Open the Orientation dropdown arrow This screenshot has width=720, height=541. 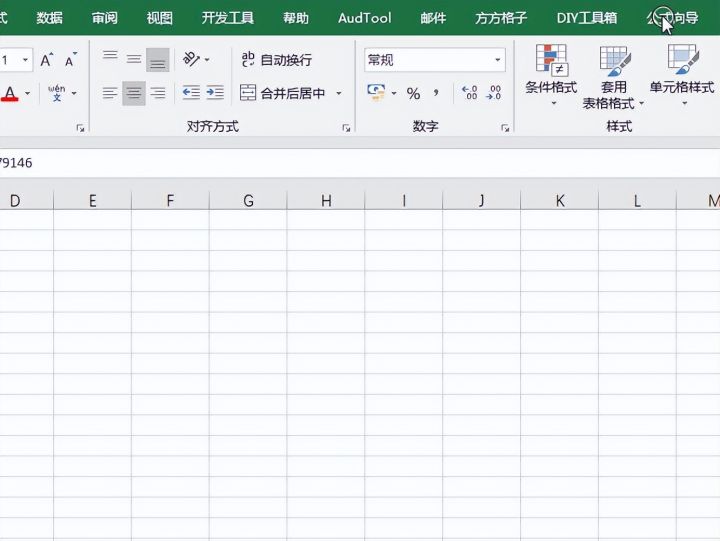(x=207, y=60)
